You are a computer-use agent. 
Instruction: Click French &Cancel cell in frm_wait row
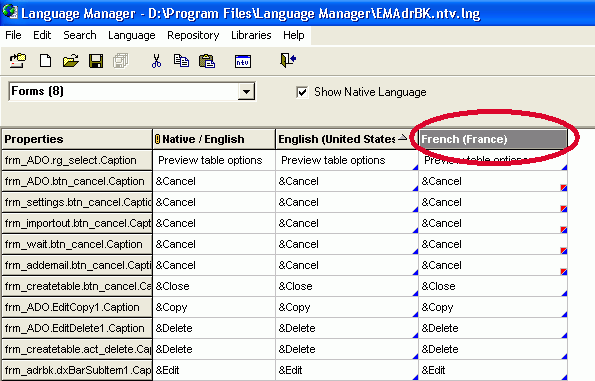coord(493,244)
